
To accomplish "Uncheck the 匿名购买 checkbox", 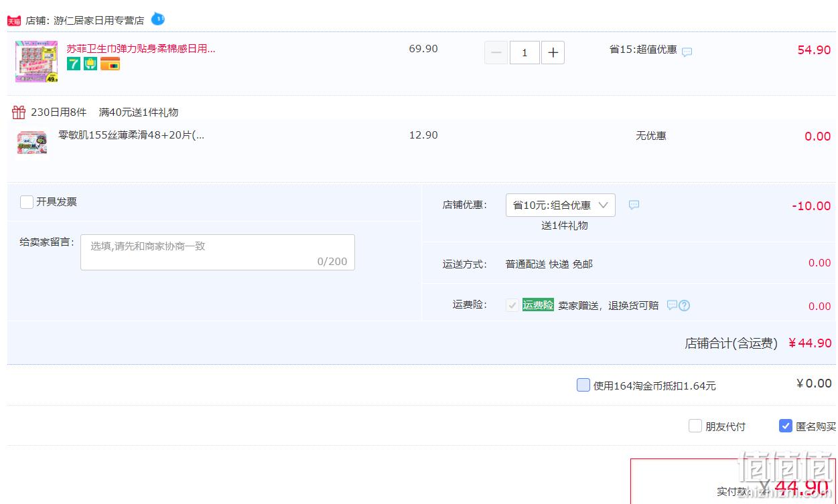I will point(786,426).
